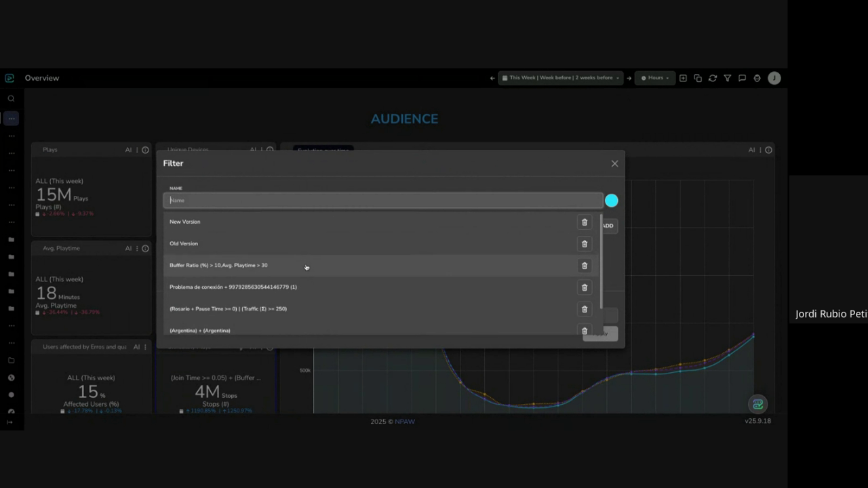The height and width of the screenshot is (488, 868).
Task: Open the comments icon in top bar
Action: [743, 78]
